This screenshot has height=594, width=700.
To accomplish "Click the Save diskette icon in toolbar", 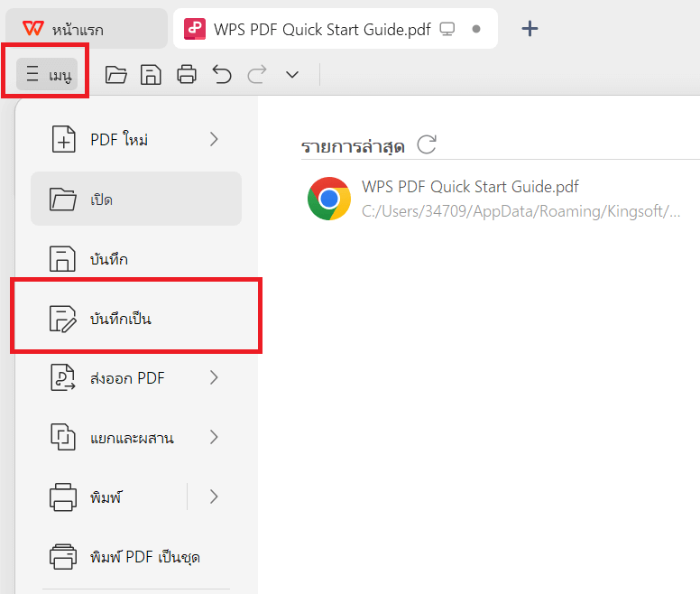I will [x=151, y=75].
